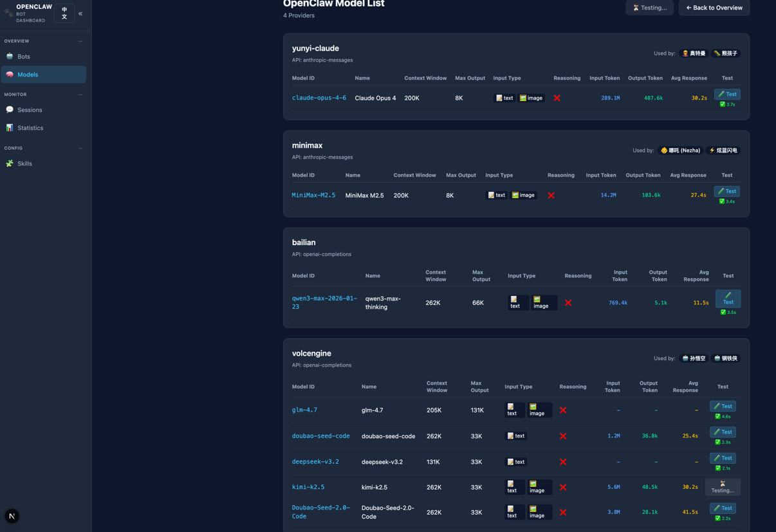Collapse the OVERVIEW sidebar section
This screenshot has height=532, width=776.
coord(80,41)
